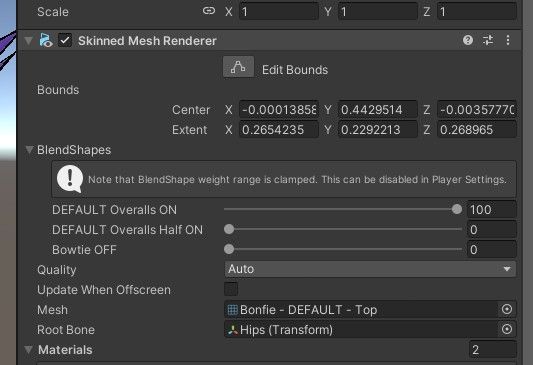
Task: Edit the Materials size field showing 2
Action: [x=492, y=349]
